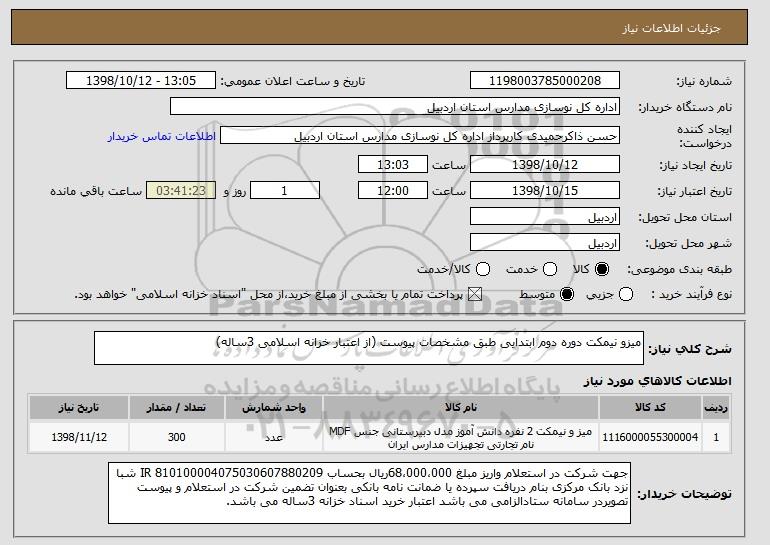The width and height of the screenshot is (770, 545).
Task: Choose the متوسط purchase process option
Action: coord(567,295)
